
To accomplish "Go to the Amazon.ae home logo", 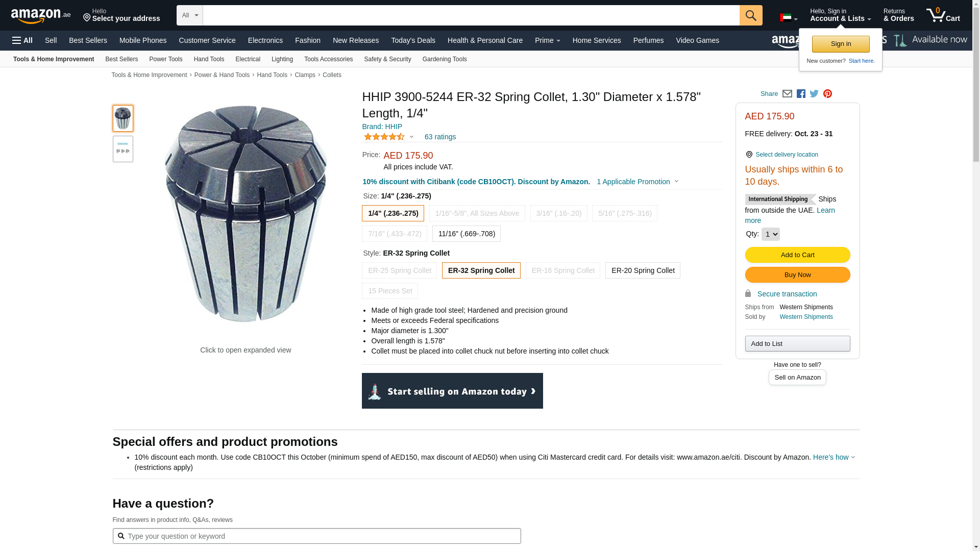I will click(x=41, y=16).
